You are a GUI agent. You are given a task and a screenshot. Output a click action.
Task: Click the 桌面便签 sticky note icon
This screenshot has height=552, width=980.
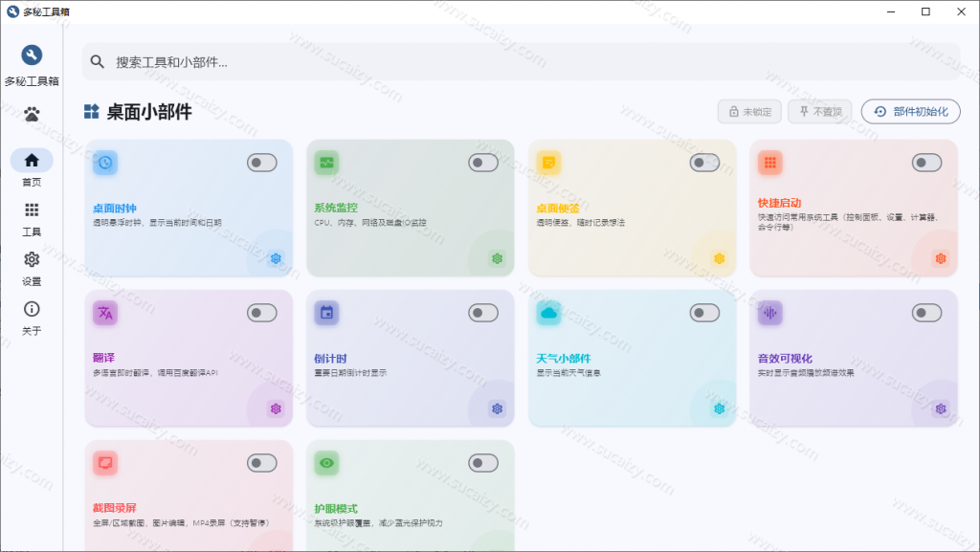(548, 163)
